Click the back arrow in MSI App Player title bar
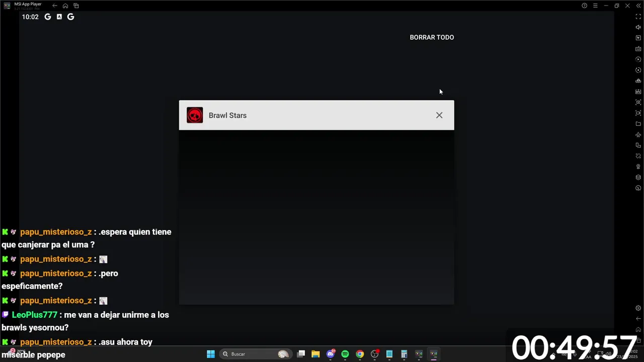 click(55, 6)
